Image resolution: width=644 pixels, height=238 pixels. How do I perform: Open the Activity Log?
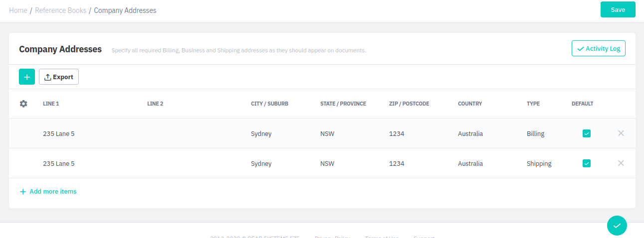point(598,48)
